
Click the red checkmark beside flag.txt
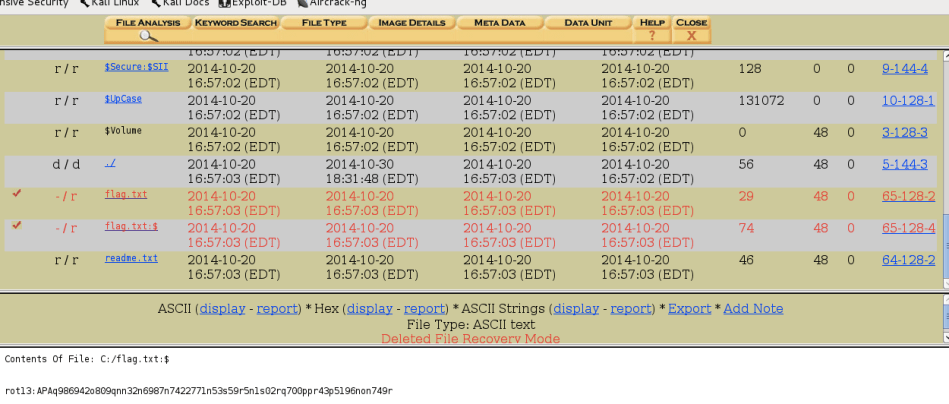coord(16,194)
